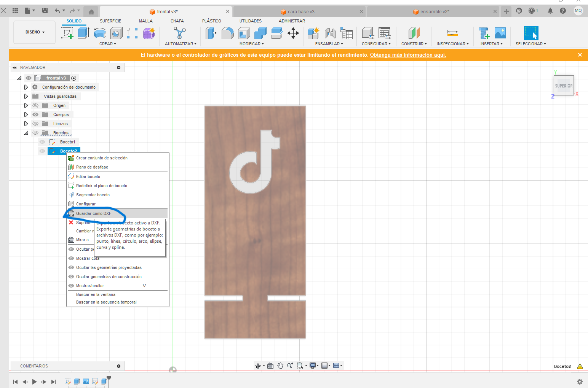Select the Create Sketch tool
Viewport: 588px width, 388px height.
(x=67, y=33)
